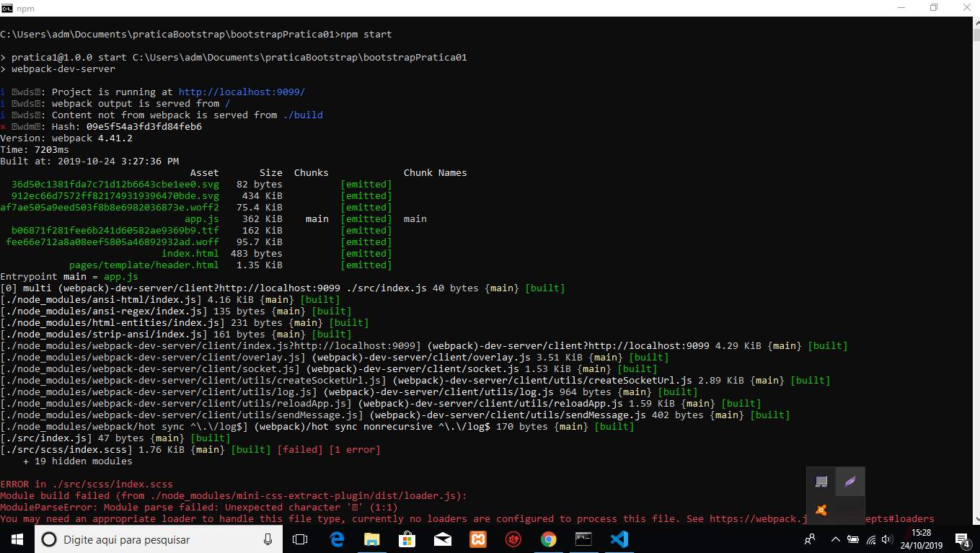Screen dimensions: 980x553
Task: Click the 'Built at: 2019-10-24 3:27:36 PM' line
Action: [x=89, y=162]
